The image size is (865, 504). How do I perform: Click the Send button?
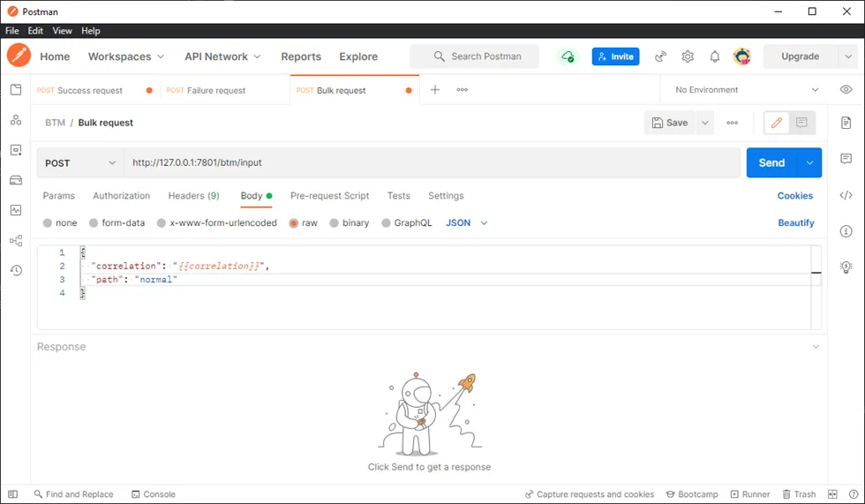tap(771, 162)
